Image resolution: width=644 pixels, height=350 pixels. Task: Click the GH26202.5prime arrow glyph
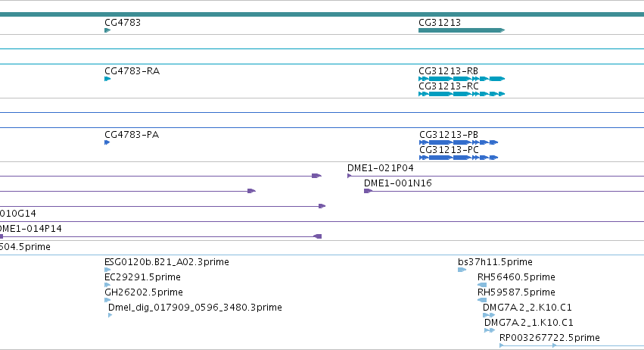[107, 300]
